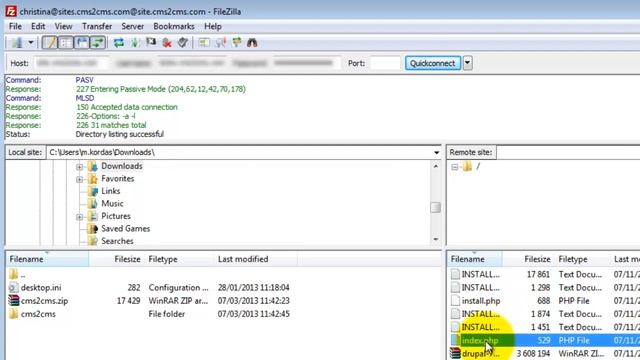The height and width of the screenshot is (360, 640).
Task: Sort local files by Filename column
Action: tap(47, 259)
